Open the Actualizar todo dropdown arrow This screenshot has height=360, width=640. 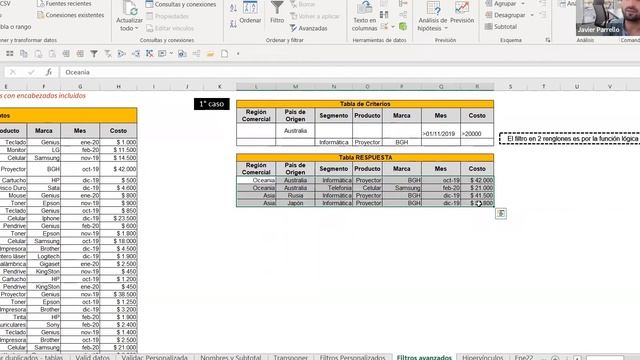click(x=136, y=29)
